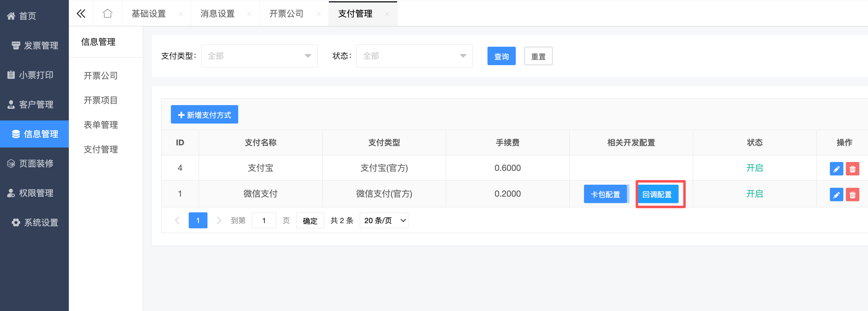Close the 基础设置 tab
The width and height of the screenshot is (868, 311).
coord(181,14)
